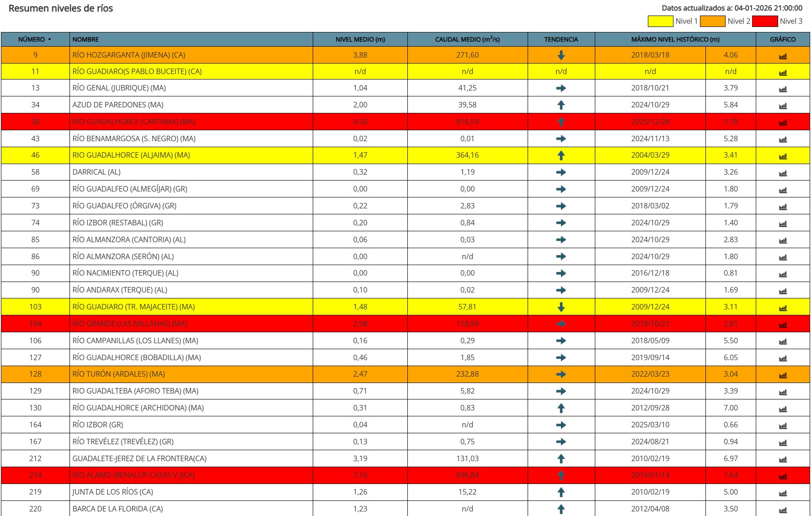Sort by NOMBRE column header
812x516 pixels.
pos(85,40)
